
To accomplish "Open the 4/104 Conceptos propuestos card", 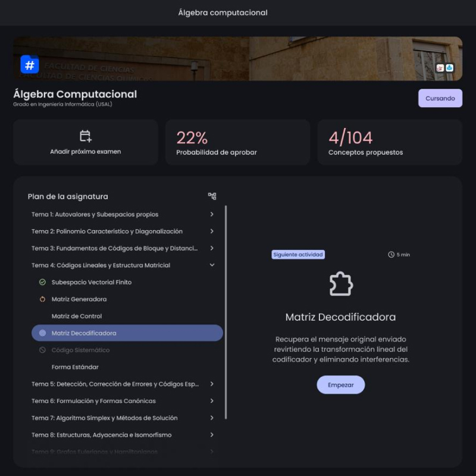I will (x=390, y=142).
